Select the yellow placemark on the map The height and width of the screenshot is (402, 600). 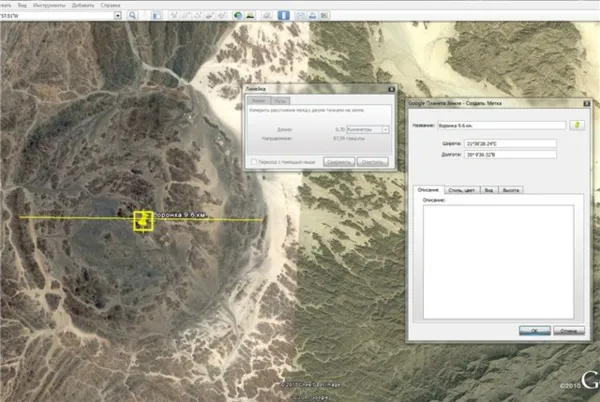[x=143, y=221]
